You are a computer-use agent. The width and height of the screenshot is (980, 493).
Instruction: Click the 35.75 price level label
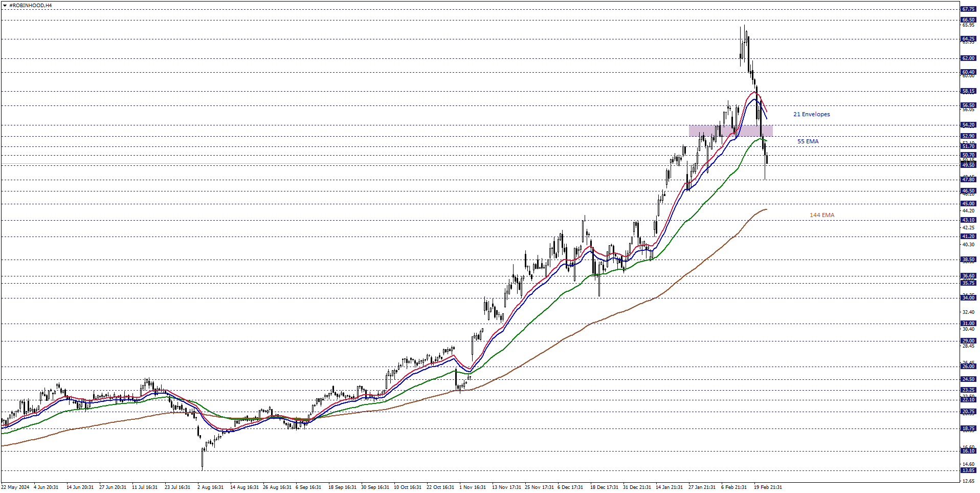pos(968,283)
